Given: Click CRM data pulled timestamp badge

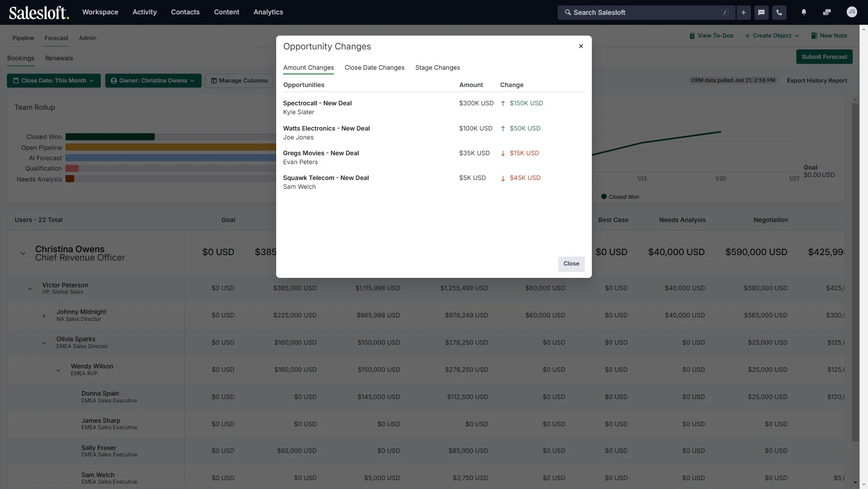Looking at the screenshot, I should (733, 80).
